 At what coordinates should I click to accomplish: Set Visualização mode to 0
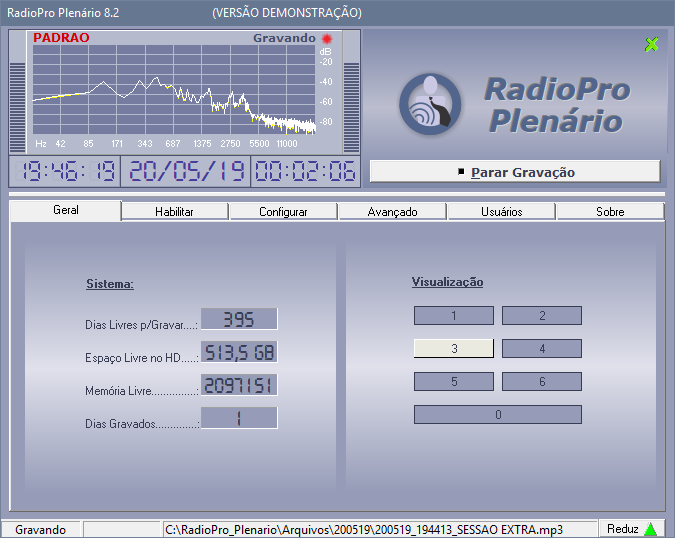[498, 414]
